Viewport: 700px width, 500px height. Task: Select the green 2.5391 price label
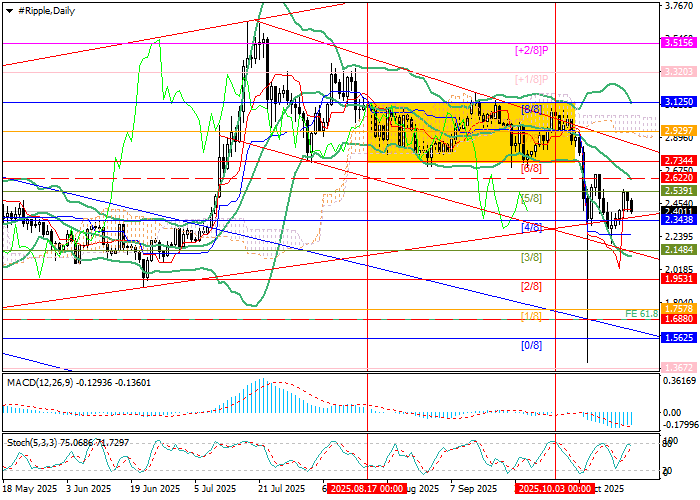coord(679,191)
